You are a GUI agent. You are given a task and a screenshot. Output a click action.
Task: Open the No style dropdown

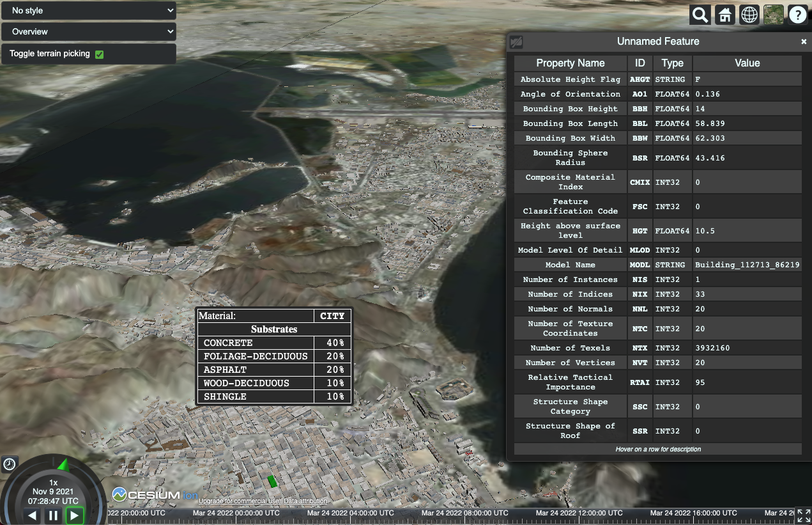(x=88, y=10)
